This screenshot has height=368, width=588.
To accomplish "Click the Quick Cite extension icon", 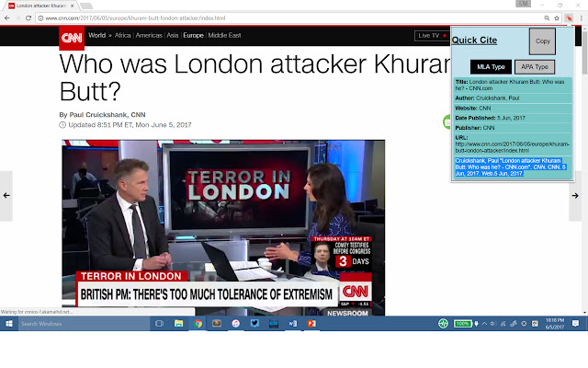I will tap(569, 18).
